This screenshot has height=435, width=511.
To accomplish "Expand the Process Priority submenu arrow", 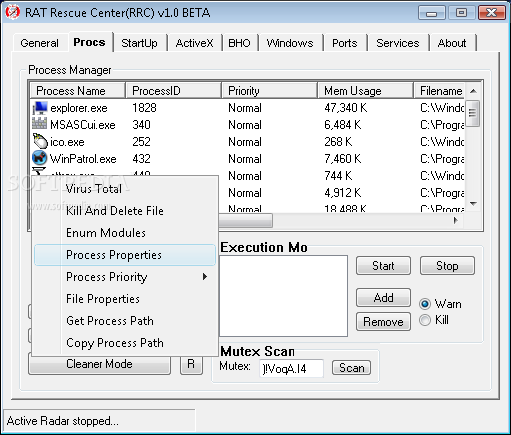I will pyautogui.click(x=205, y=277).
